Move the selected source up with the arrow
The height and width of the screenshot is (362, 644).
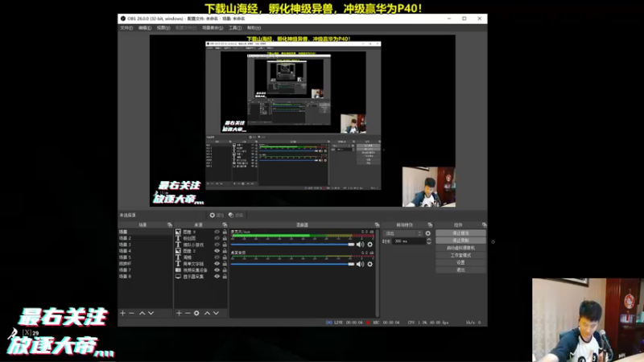[x=208, y=313]
